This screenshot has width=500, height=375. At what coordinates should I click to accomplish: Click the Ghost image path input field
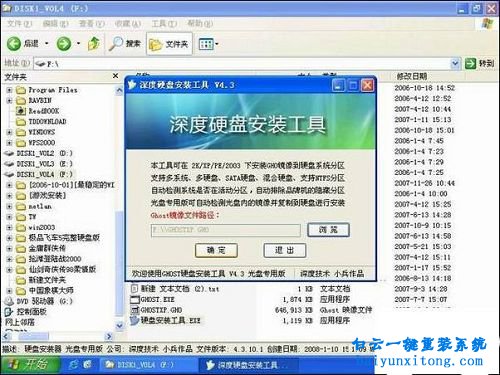click(226, 230)
